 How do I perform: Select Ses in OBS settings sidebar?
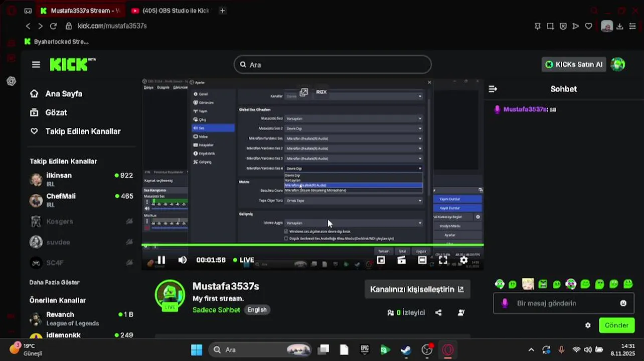click(x=213, y=128)
